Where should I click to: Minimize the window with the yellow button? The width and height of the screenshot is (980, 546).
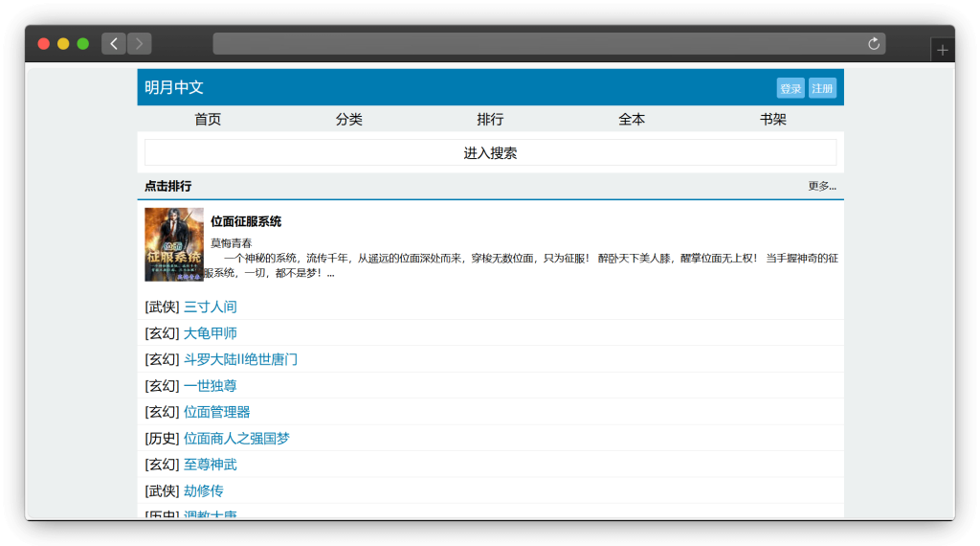pyautogui.click(x=63, y=44)
